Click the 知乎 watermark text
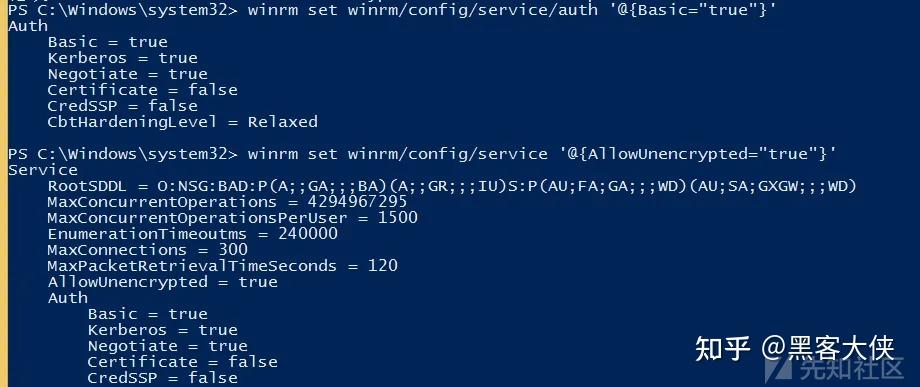Image resolution: width=920 pixels, height=387 pixels. coord(722,349)
